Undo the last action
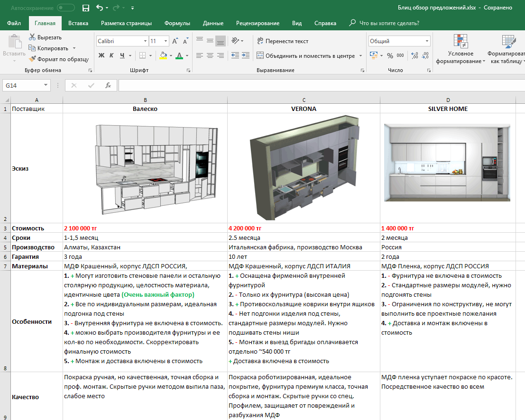Screen dimensions: 525x420 click(x=100, y=8)
